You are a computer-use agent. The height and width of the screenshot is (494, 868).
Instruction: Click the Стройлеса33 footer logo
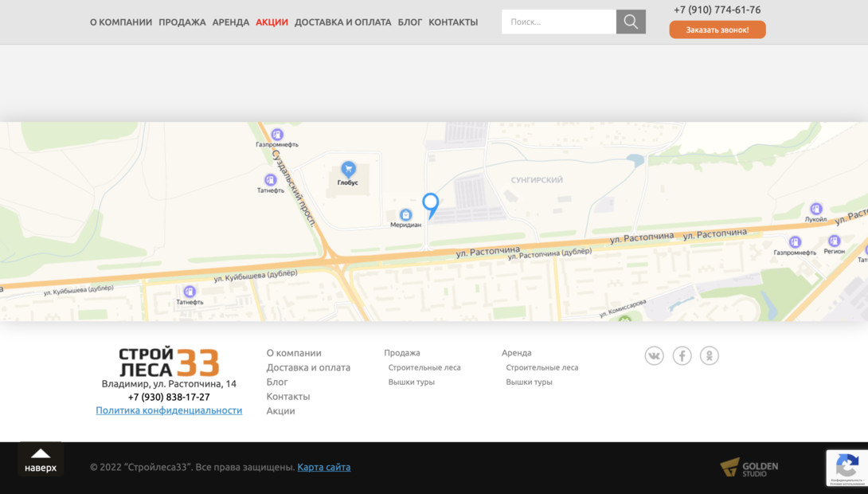[x=169, y=363]
